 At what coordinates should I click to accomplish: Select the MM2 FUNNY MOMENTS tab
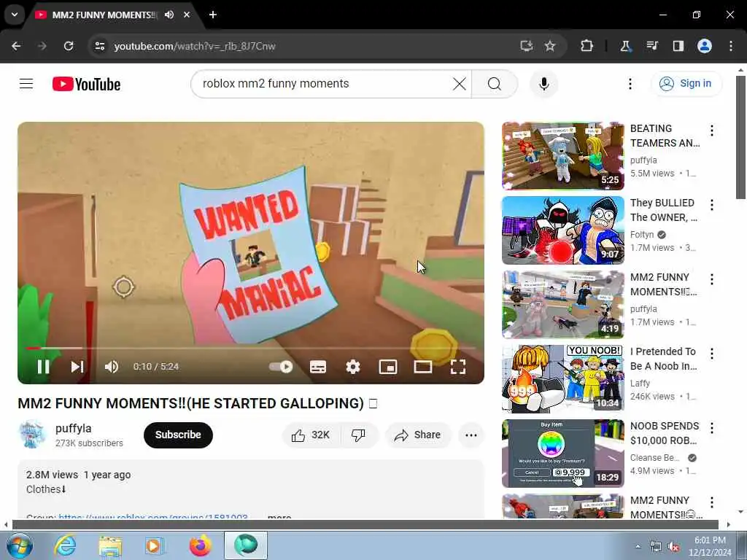[104, 15]
